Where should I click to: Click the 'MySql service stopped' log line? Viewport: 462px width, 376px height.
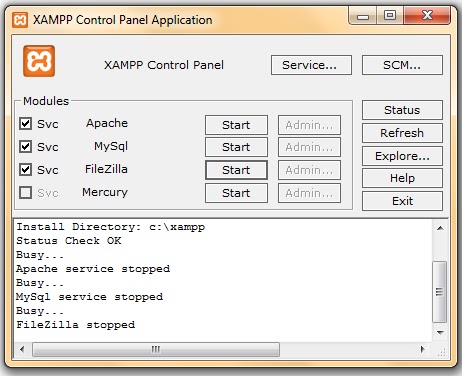tap(89, 297)
